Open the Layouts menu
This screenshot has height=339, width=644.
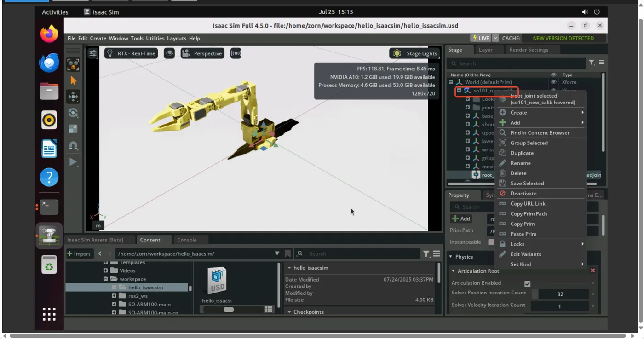177,38
